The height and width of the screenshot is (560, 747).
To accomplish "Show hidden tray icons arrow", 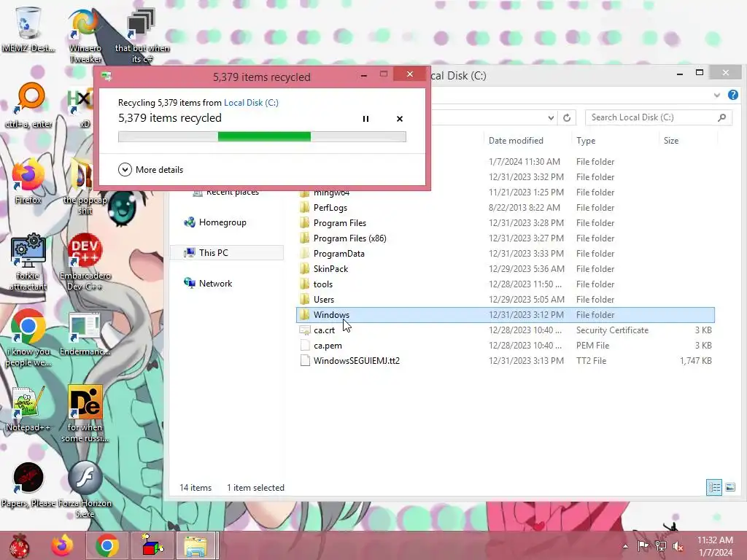I will point(625,546).
